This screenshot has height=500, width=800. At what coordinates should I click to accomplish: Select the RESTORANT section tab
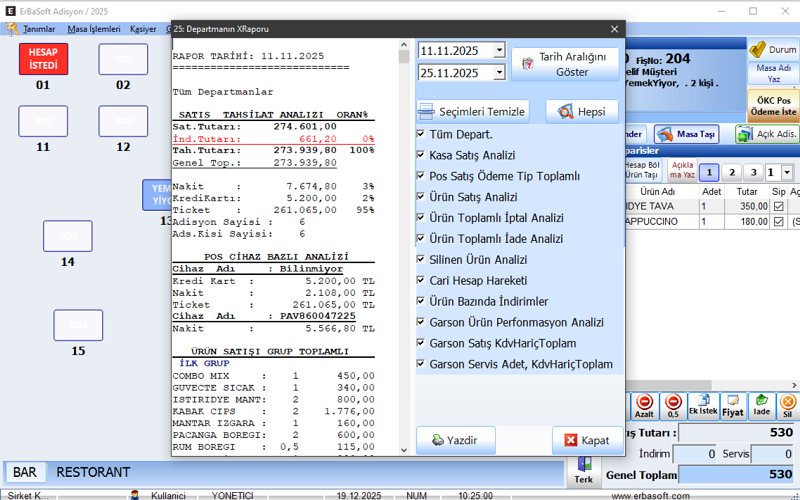point(93,472)
